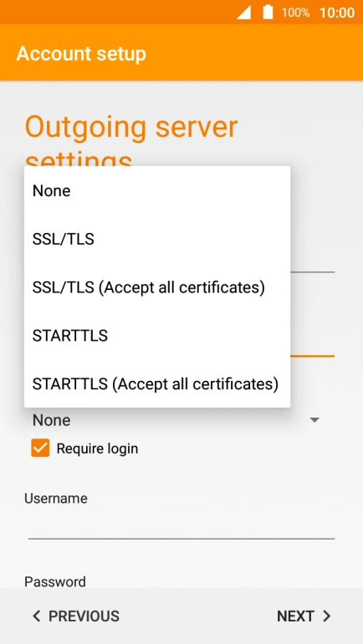Tap the Require login label
The width and height of the screenshot is (363, 644).
pos(97,449)
